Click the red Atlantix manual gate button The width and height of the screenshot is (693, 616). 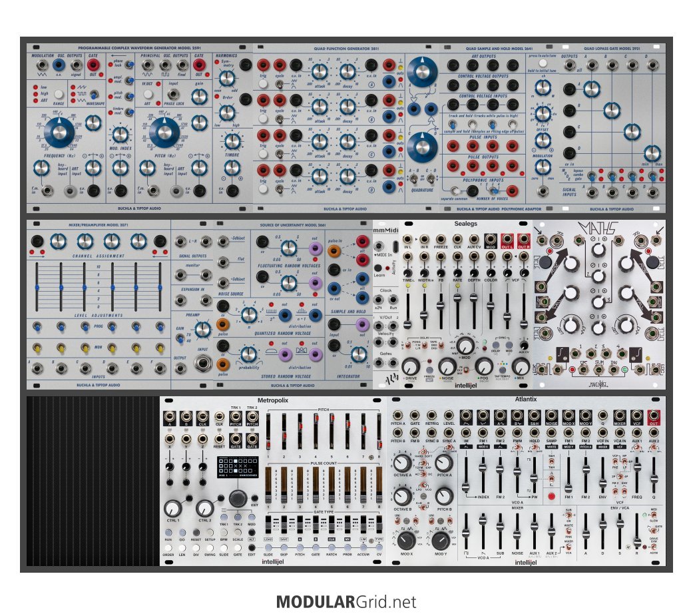pos(551,496)
